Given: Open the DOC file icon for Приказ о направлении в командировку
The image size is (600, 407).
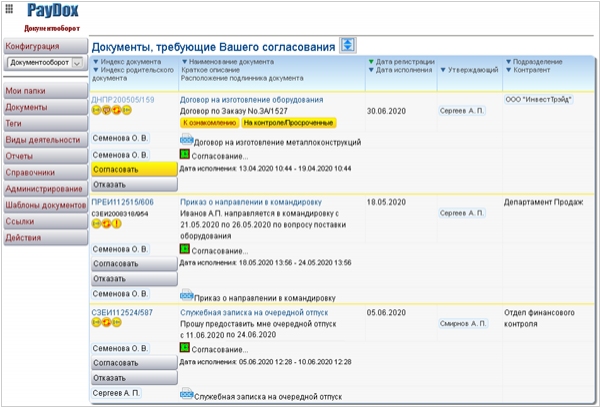Looking at the screenshot, I should pos(186,295).
